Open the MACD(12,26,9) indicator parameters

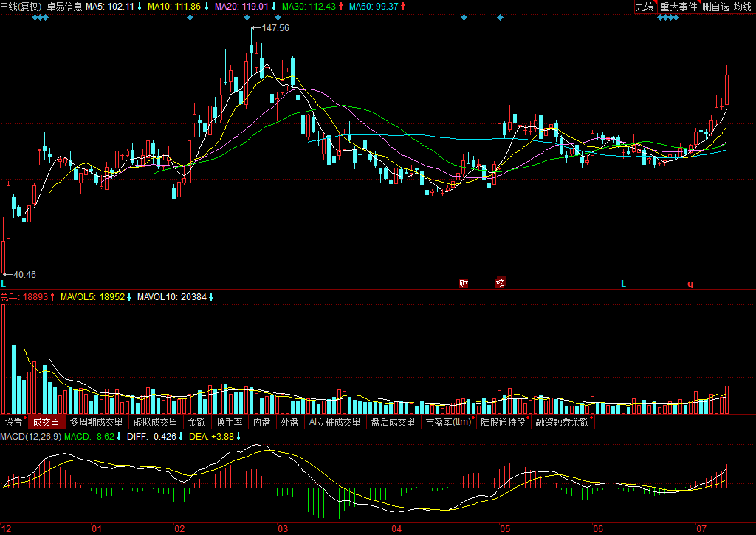30,437
